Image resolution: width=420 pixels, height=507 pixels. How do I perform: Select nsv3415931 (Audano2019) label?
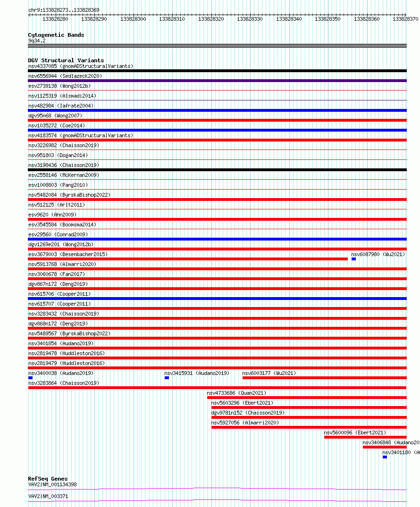pos(197,373)
